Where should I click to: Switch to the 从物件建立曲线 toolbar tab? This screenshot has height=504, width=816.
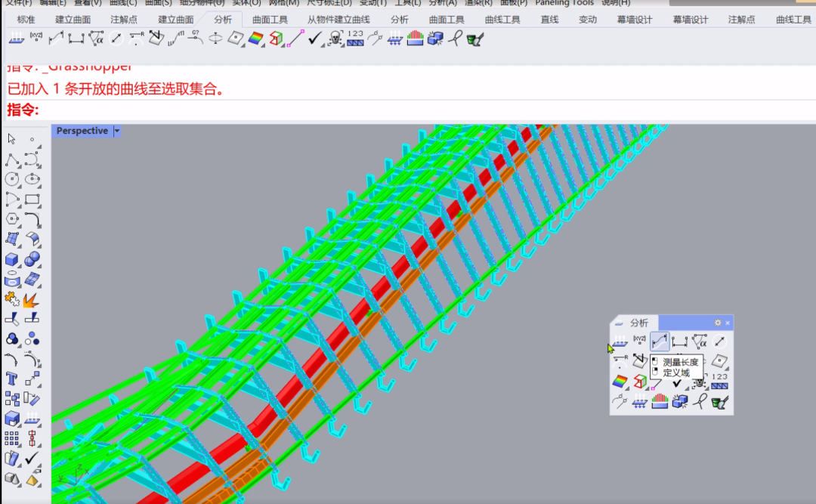pyautogui.click(x=338, y=20)
